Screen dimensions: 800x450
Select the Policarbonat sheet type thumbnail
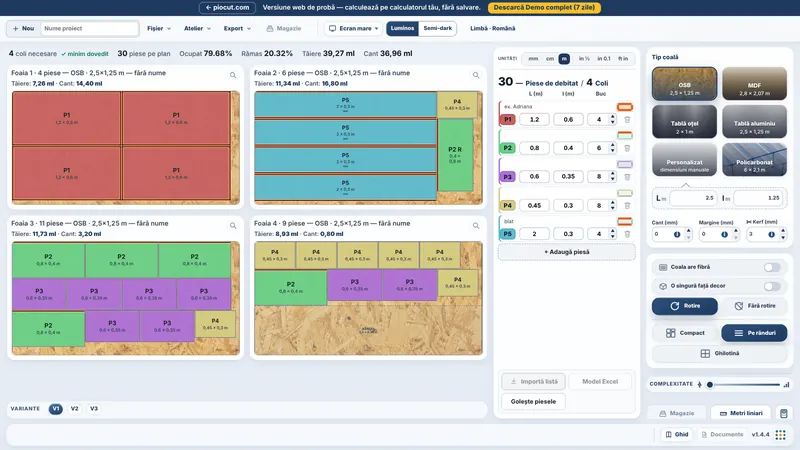(x=754, y=159)
